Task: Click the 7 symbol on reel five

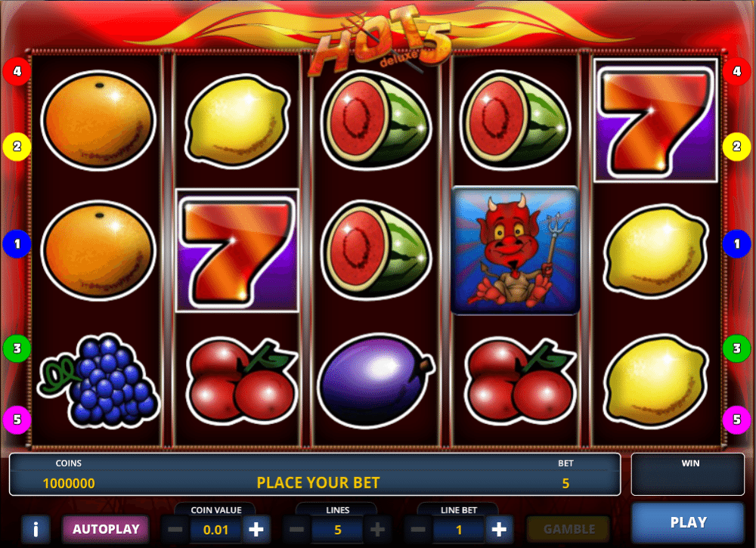Action: (x=655, y=120)
